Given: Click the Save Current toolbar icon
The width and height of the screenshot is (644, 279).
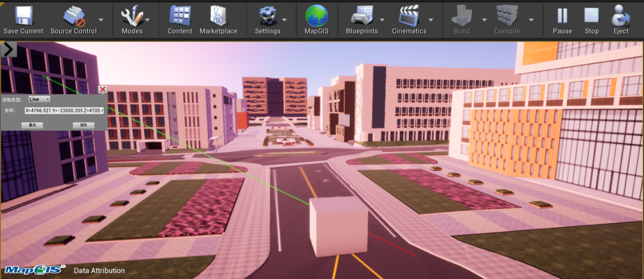Looking at the screenshot, I should pos(23,16).
